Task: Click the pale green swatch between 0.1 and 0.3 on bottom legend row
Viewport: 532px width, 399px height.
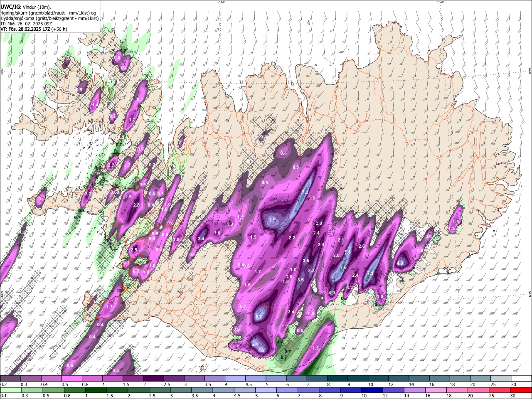Action: (x=10, y=390)
